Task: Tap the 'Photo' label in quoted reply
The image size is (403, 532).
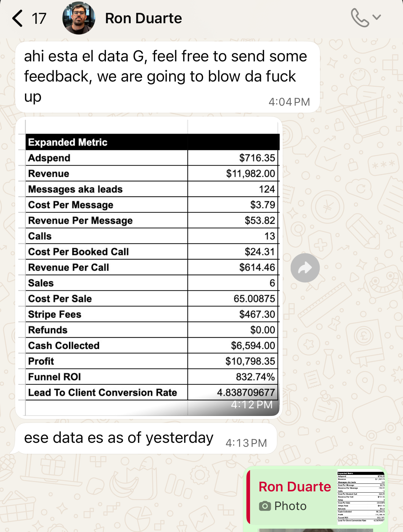Action: pyautogui.click(x=290, y=506)
